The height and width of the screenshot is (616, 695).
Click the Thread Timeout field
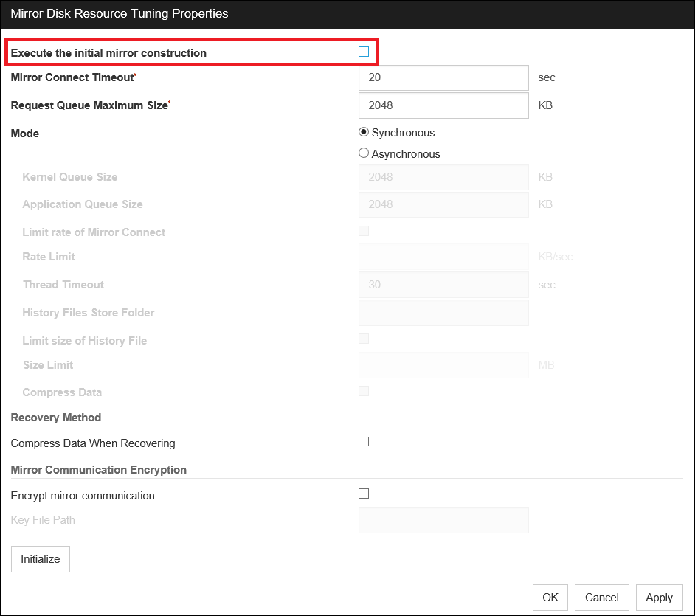(443, 285)
